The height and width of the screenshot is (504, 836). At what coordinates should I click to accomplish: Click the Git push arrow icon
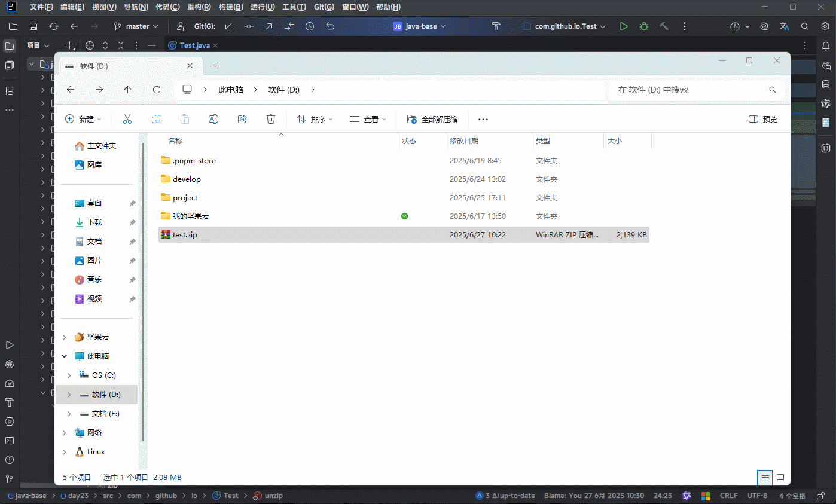tap(269, 26)
